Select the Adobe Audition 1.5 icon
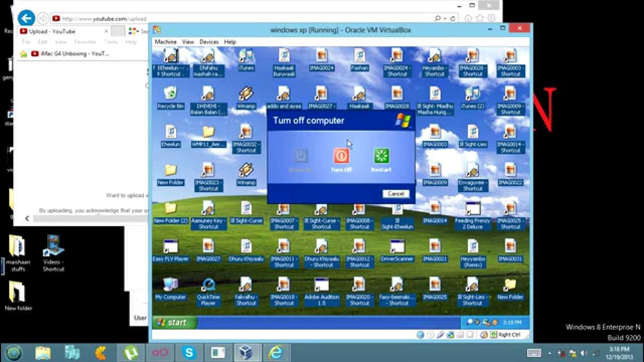The height and width of the screenshot is (362, 644). (321, 291)
